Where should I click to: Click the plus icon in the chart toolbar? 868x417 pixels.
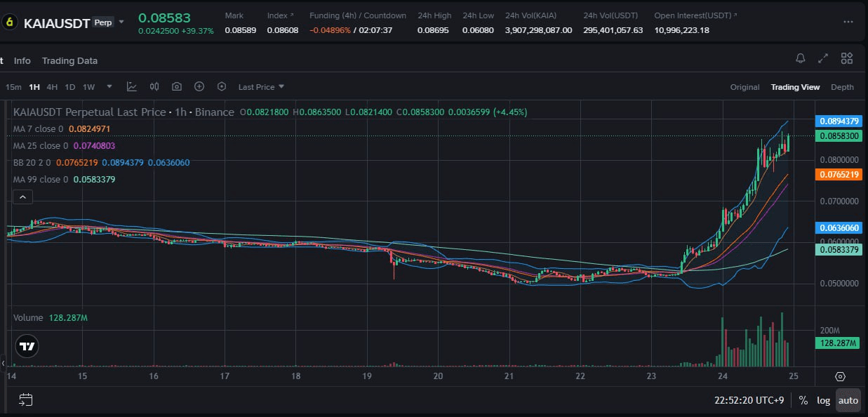[x=199, y=86]
